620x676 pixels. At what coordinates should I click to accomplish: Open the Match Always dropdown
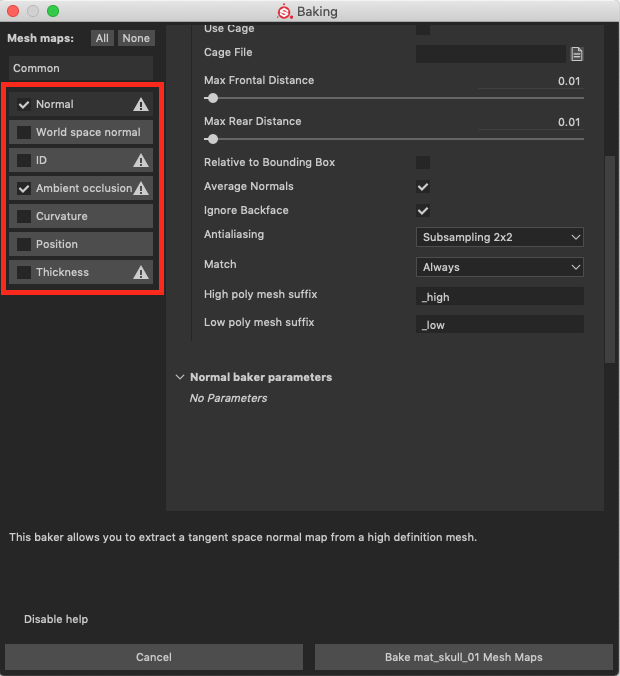[499, 267]
